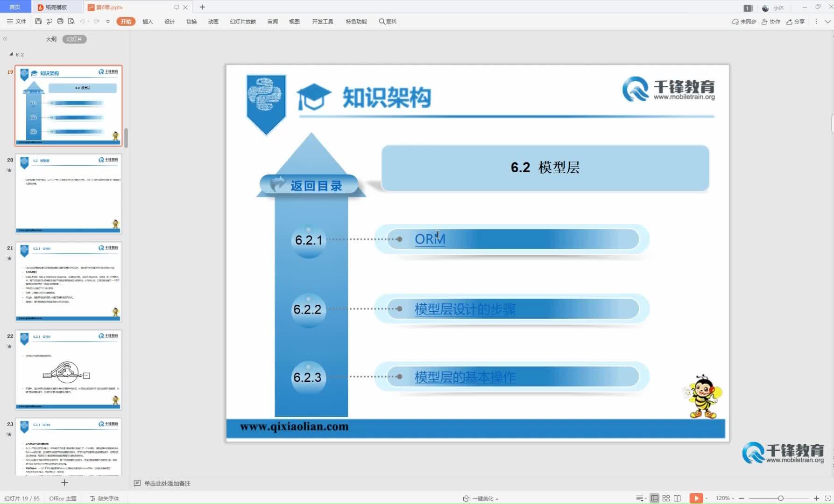
Task: Switch to the 大纲 outline tab
Action: [x=51, y=39]
